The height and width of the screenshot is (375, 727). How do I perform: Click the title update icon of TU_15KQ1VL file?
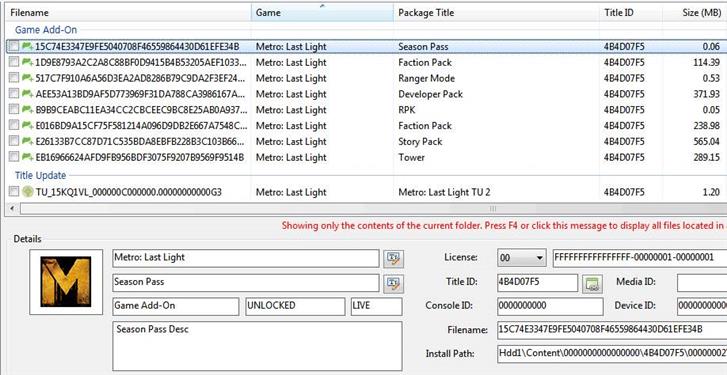pos(27,191)
